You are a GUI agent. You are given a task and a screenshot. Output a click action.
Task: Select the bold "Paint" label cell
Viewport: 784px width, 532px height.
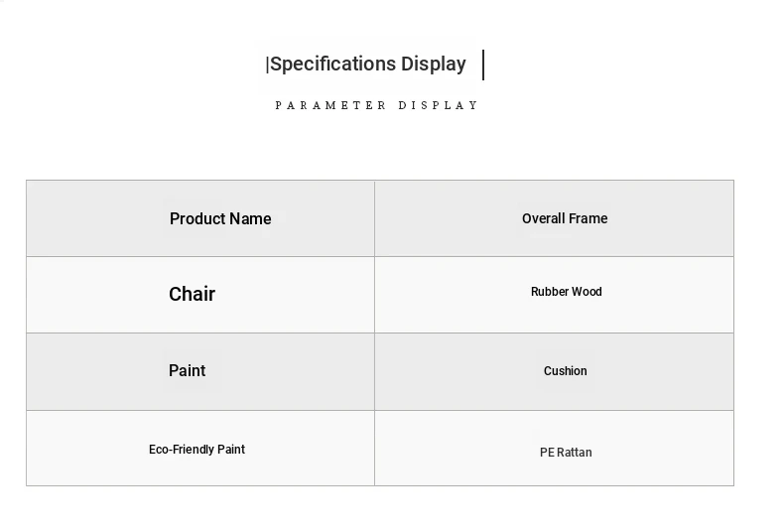coord(187,370)
